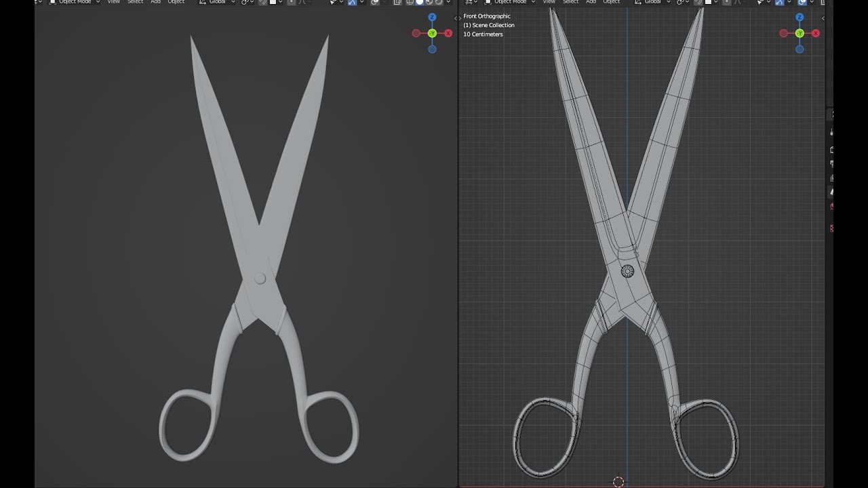
Task: Click the '10 Centimeters' overlay text
Action: 483,34
